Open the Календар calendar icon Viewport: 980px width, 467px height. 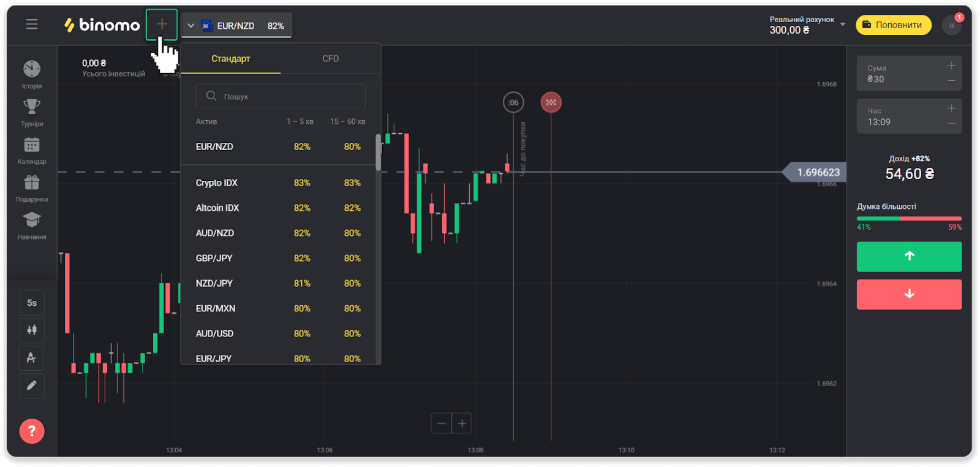click(x=32, y=145)
